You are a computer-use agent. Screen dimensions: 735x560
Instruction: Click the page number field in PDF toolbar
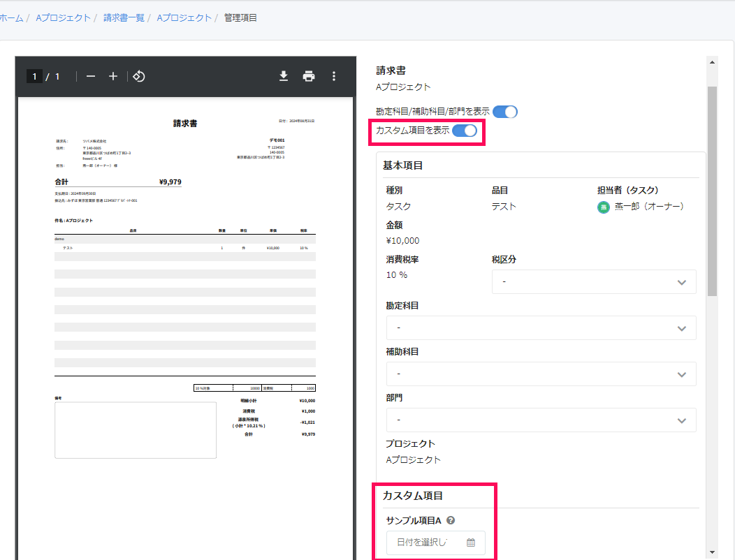pyautogui.click(x=34, y=76)
